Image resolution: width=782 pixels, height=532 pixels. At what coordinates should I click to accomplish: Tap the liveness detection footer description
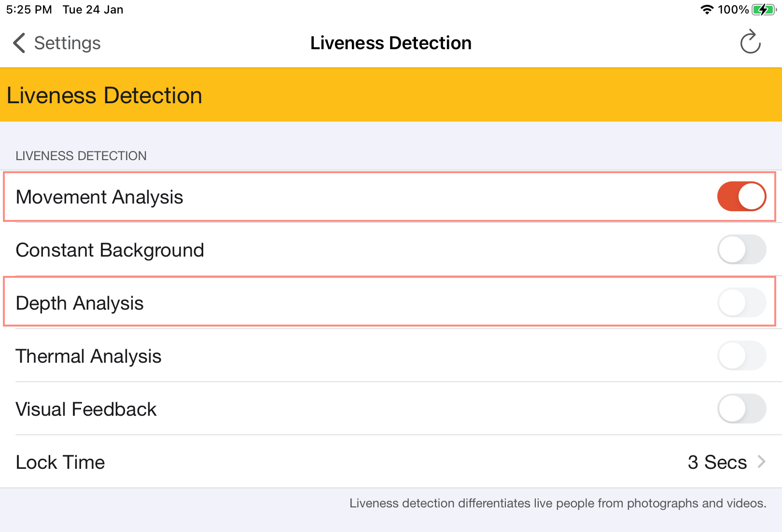coord(558,503)
